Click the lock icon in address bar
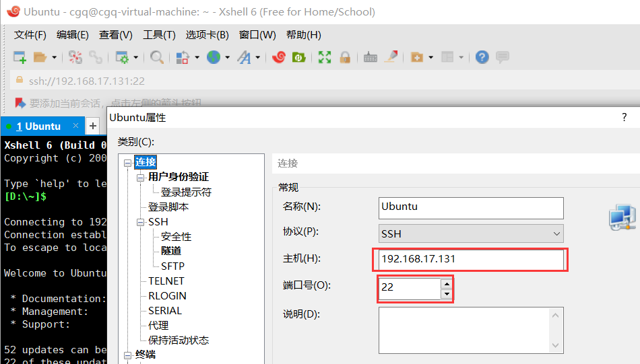 19,80
